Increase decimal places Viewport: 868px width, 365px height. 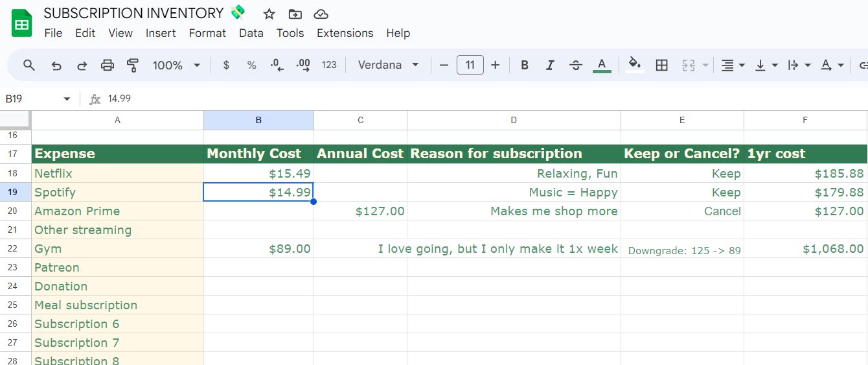click(x=303, y=65)
